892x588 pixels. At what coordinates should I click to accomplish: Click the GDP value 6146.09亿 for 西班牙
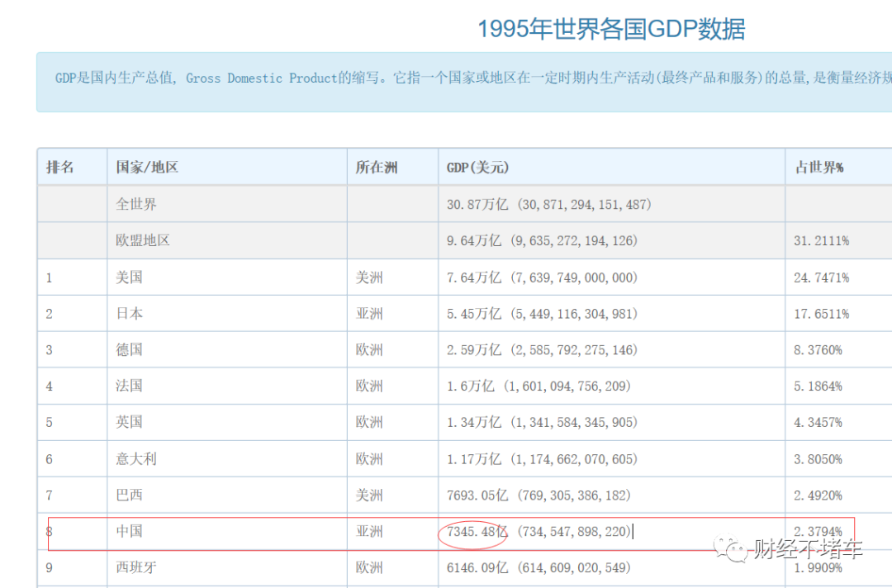(477, 567)
